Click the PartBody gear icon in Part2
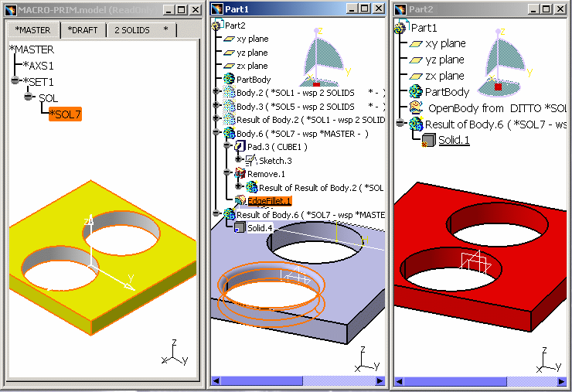This screenshot has height=392, width=572. pyautogui.click(x=415, y=92)
